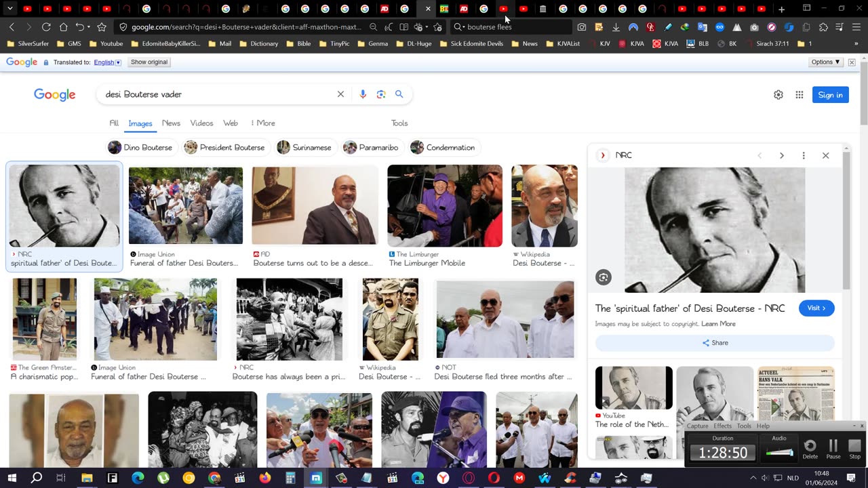The width and height of the screenshot is (868, 488).
Task: Open Windows search from taskbar
Action: point(37,478)
